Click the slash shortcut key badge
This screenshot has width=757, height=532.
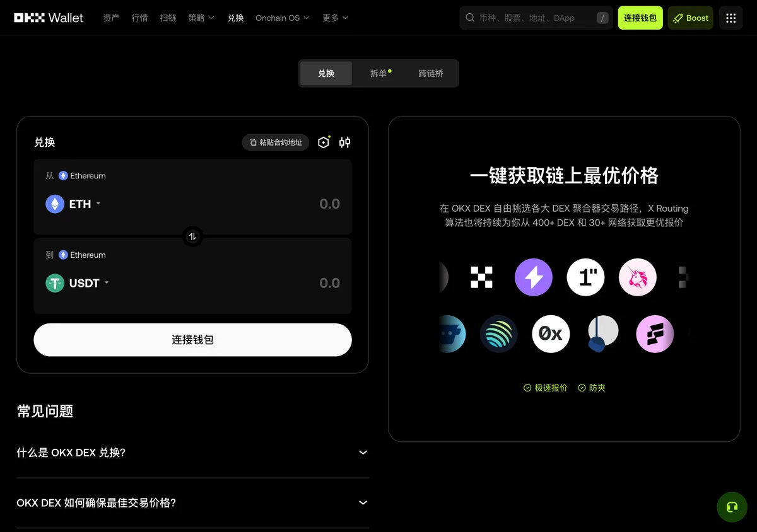602,18
